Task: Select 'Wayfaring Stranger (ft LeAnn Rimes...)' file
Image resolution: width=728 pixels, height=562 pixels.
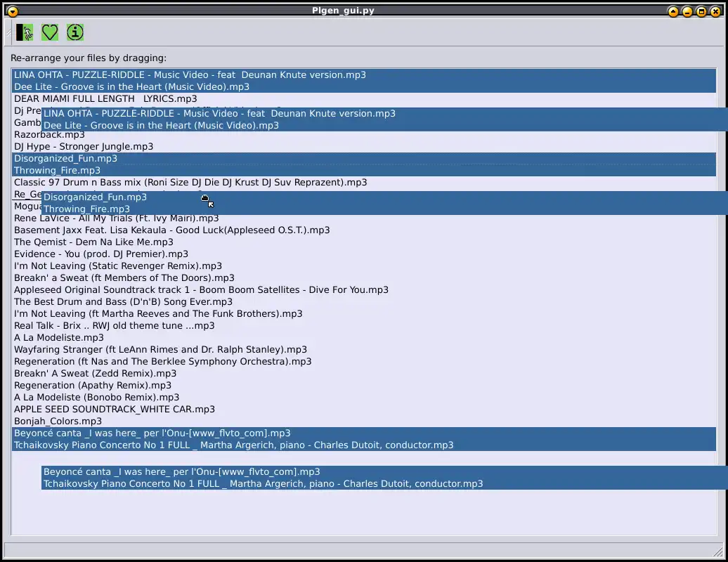Action: (364, 349)
